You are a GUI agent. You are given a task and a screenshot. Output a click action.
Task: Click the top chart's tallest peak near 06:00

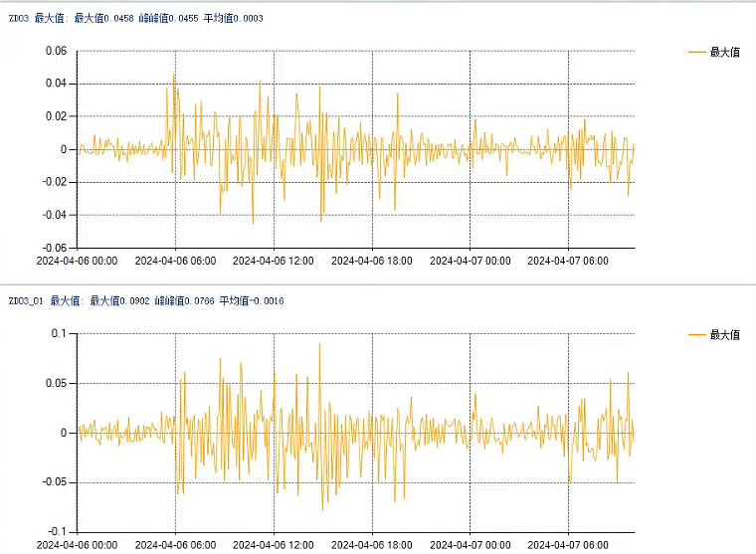tap(174, 75)
